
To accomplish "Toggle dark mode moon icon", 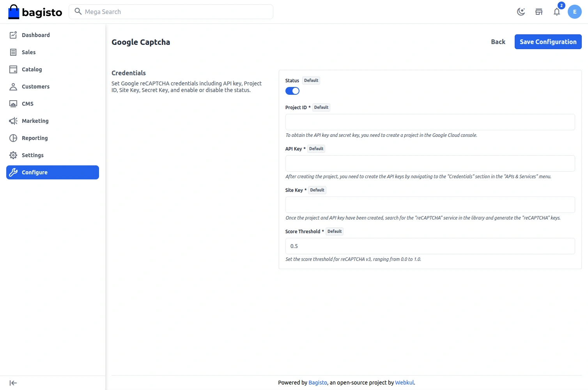I will click(521, 12).
